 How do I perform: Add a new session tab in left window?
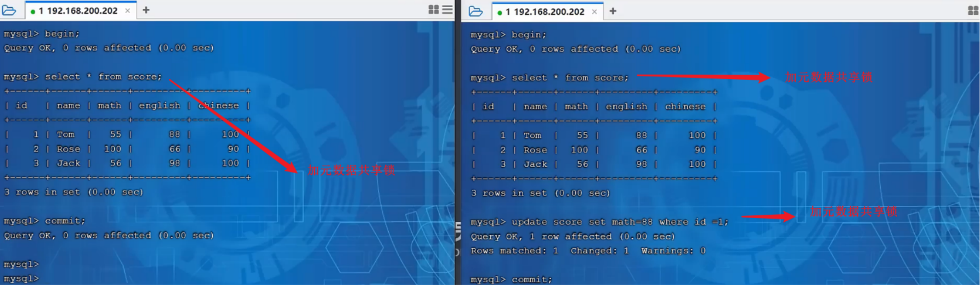[x=146, y=10]
